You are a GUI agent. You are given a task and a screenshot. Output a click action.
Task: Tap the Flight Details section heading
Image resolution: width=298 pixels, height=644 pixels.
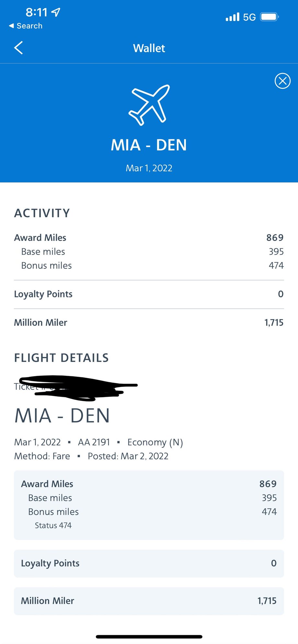tap(62, 358)
